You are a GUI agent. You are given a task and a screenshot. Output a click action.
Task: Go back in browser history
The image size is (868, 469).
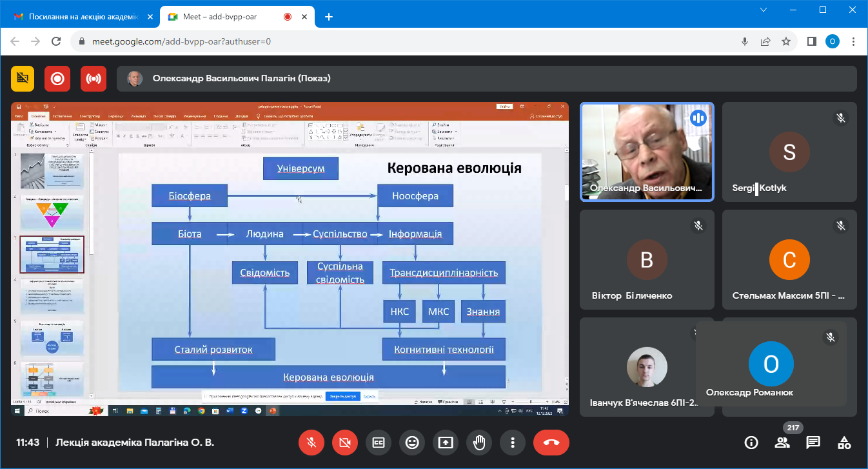coord(15,41)
